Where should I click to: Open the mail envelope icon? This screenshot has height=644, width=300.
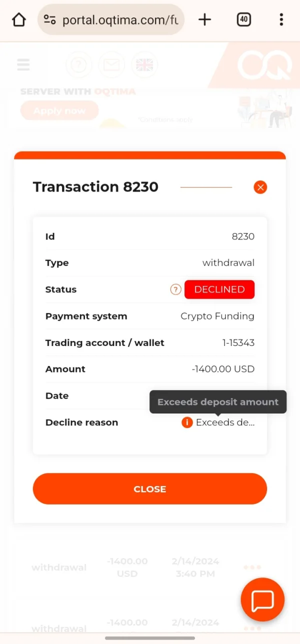(111, 65)
